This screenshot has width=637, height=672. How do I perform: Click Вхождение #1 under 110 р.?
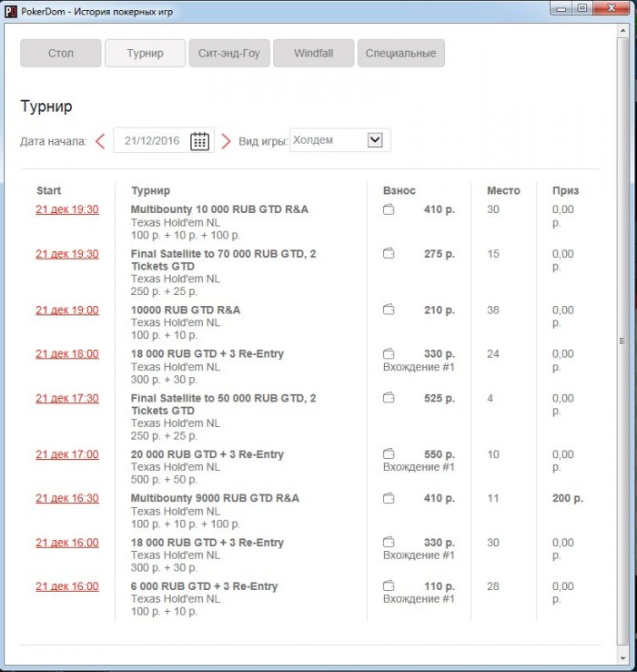pyautogui.click(x=419, y=599)
